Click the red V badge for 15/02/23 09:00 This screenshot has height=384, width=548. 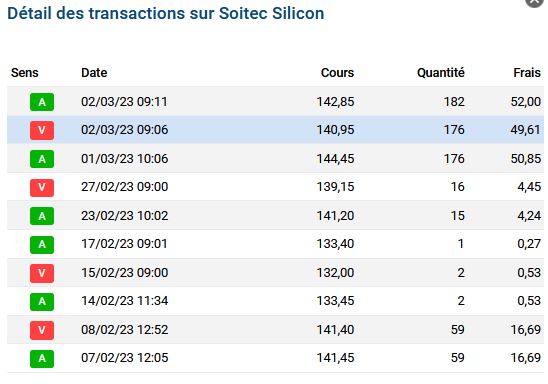42,273
